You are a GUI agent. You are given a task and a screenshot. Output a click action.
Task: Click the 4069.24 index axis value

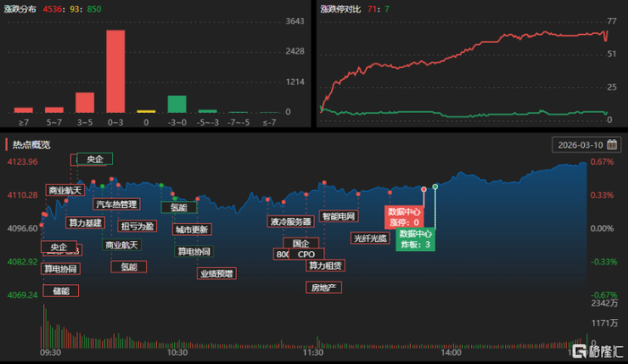[22, 295]
